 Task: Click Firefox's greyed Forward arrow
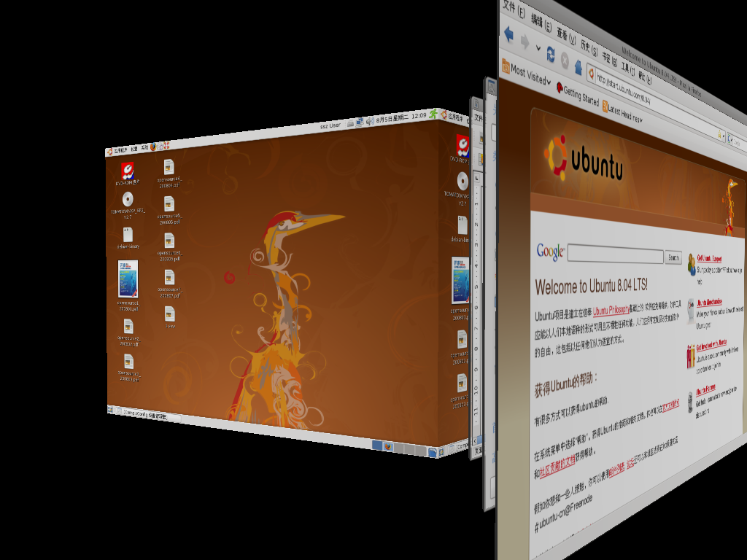click(525, 42)
